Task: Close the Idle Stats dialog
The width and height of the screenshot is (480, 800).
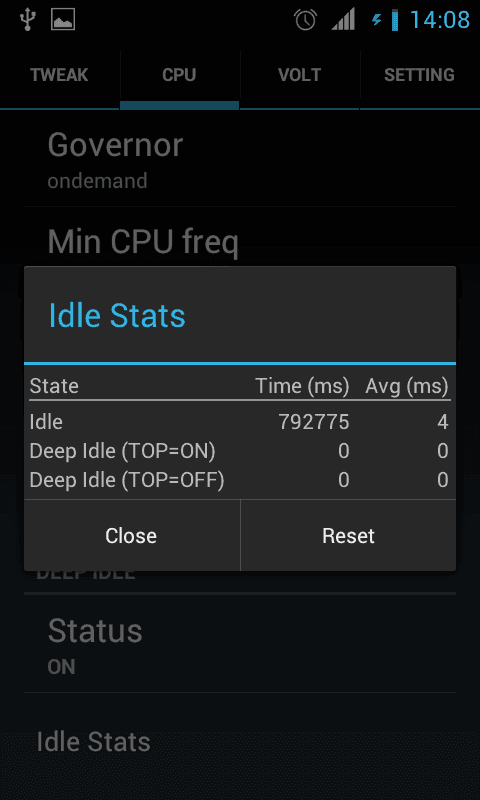Action: point(132,536)
